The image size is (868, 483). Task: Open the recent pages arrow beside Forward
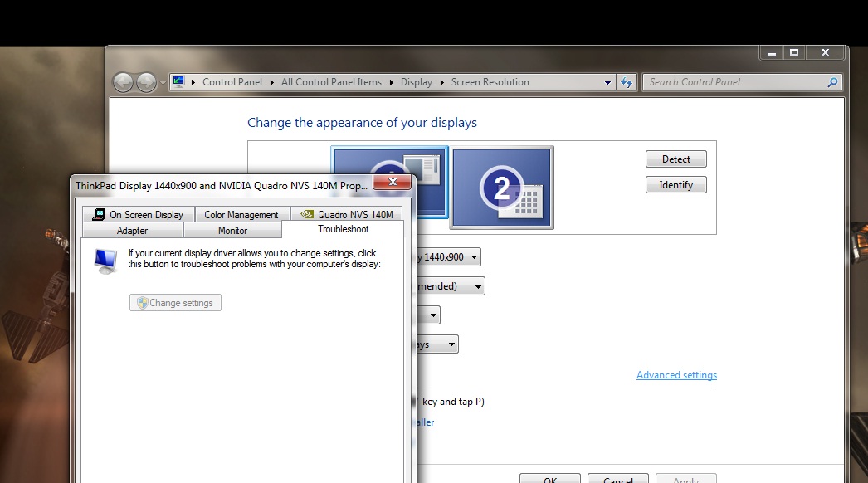[x=163, y=82]
